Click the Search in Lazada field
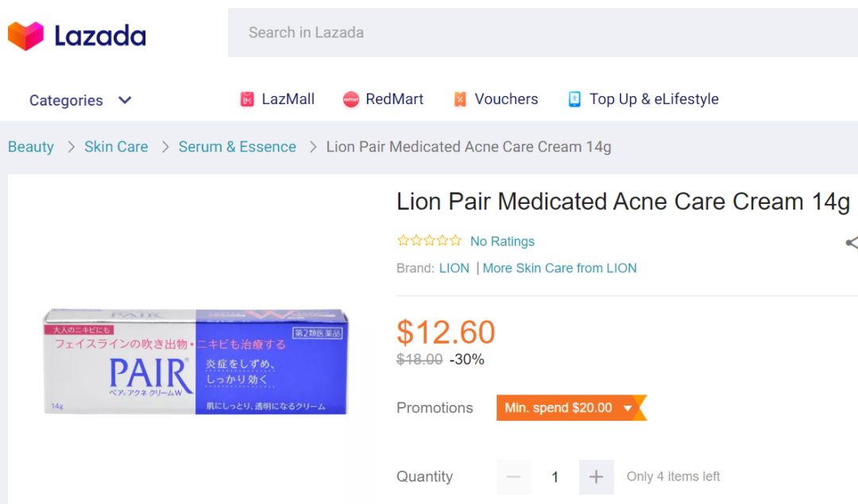Image resolution: width=858 pixels, height=504 pixels. tap(540, 33)
